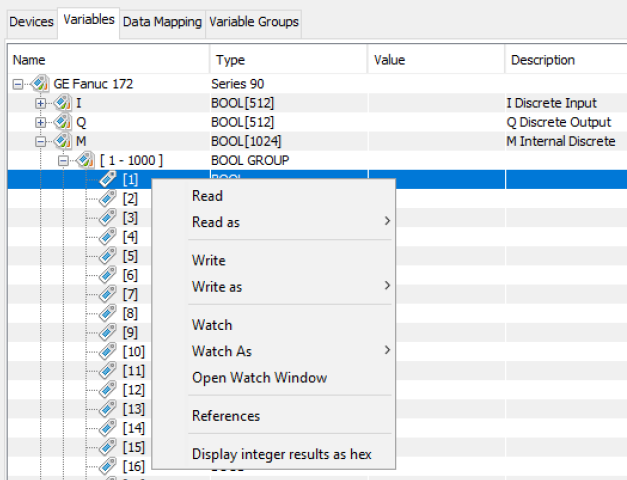Screen dimensions: 627x480
Task: Click the GE Fanuc 172 device icon
Action: (x=39, y=84)
